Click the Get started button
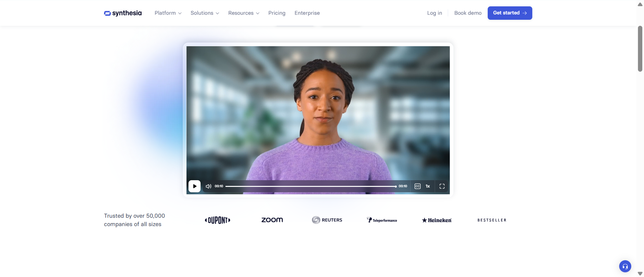The height and width of the screenshot is (277, 644). (x=510, y=13)
